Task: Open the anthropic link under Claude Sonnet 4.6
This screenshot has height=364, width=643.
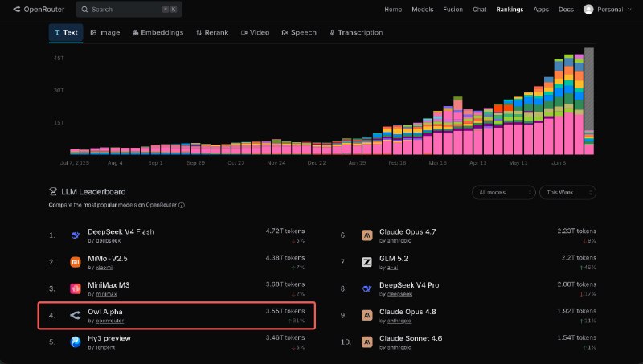Action: pos(399,348)
